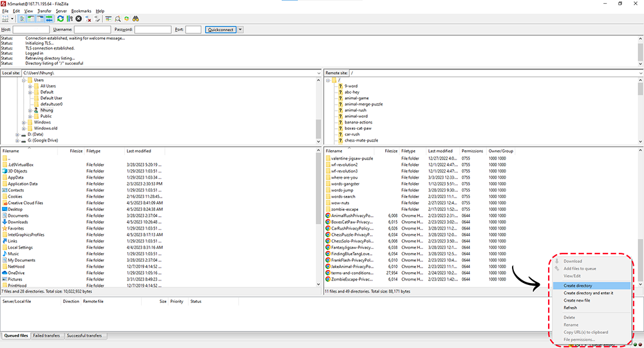Open the directory listing filters icon
644x348 pixels.
click(109, 19)
